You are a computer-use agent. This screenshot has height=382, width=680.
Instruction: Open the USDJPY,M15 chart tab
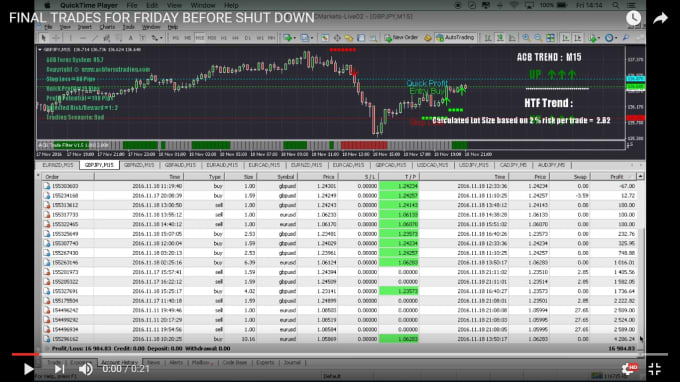474,165
